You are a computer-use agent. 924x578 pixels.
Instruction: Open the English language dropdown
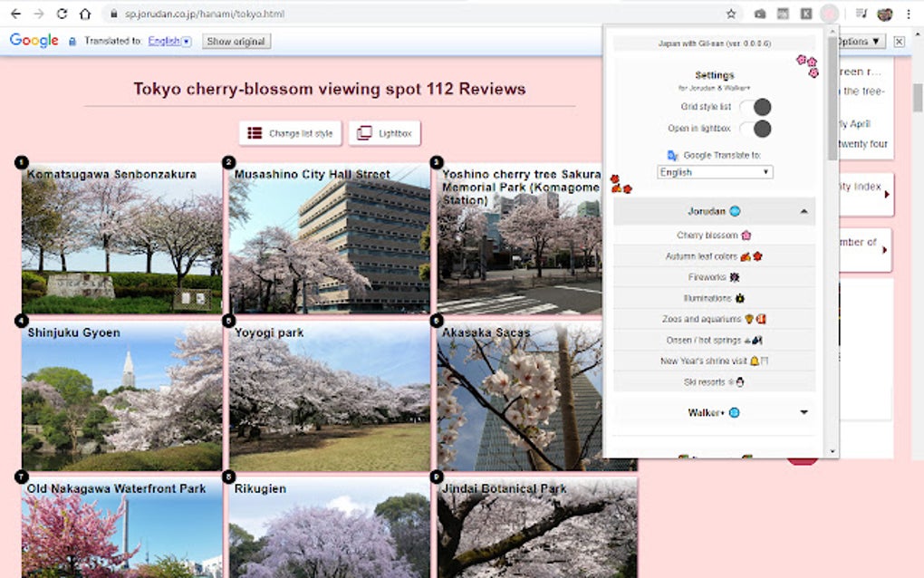coord(714,171)
